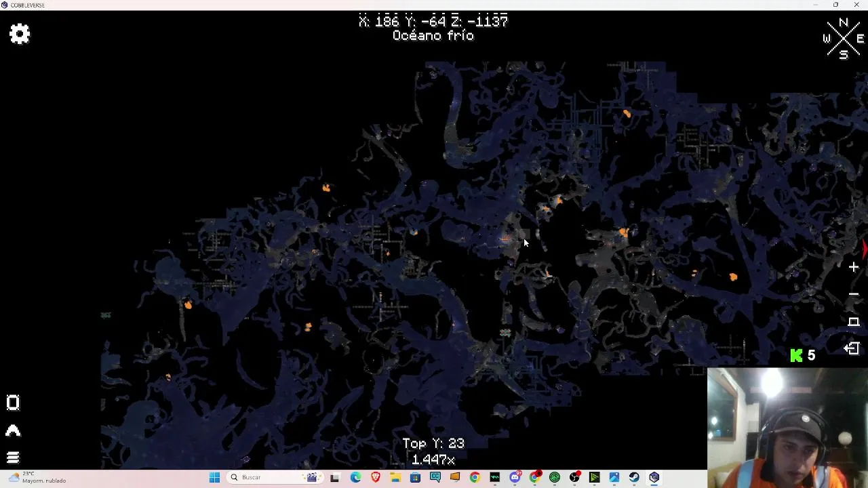Launch Microsoft Edge from the taskbar
Viewport: 868px width, 488px height.
point(355,477)
